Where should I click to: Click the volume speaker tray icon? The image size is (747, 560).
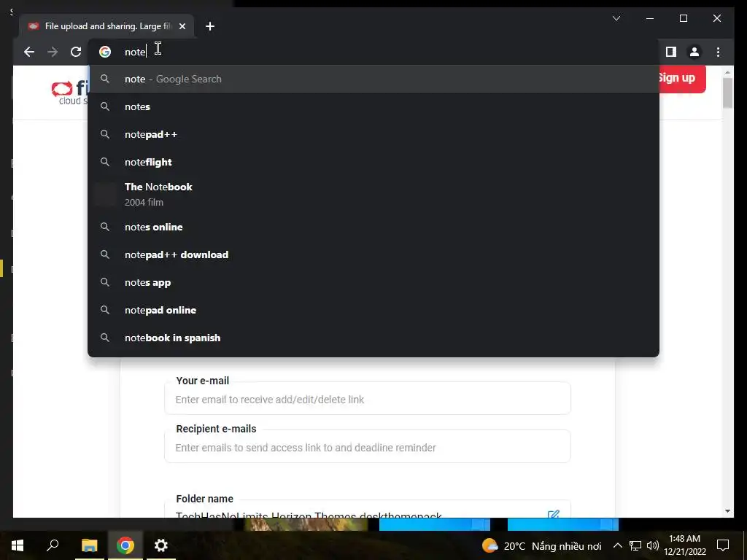tap(653, 545)
